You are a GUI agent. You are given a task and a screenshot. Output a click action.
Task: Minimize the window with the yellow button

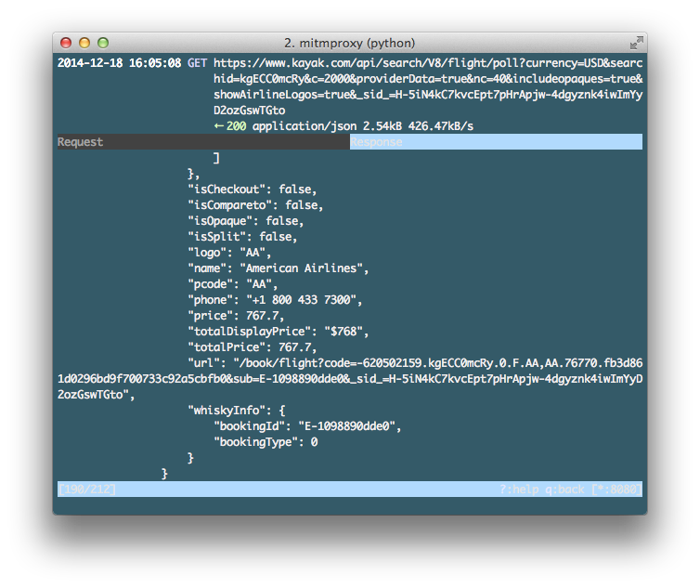(84, 43)
